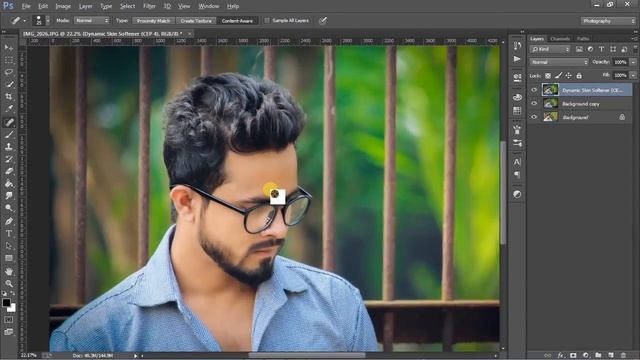Select the Rectangular Marquee tool
The height and width of the screenshot is (360, 640).
9,60
